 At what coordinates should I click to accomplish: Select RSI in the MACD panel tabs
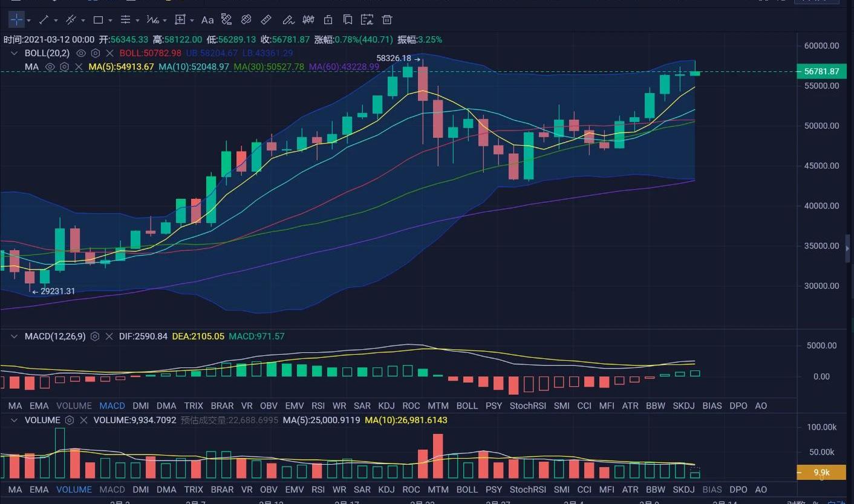[318, 406]
